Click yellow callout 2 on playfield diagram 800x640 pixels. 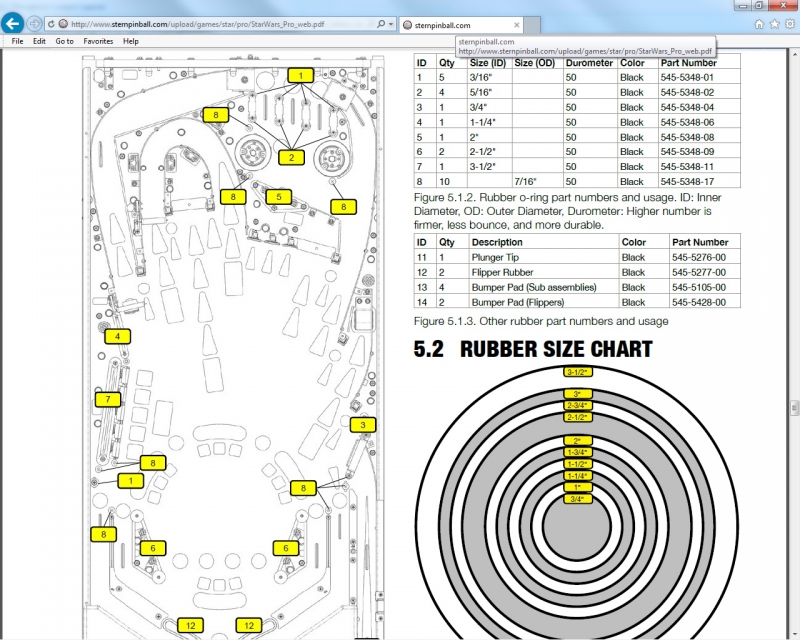[291, 157]
